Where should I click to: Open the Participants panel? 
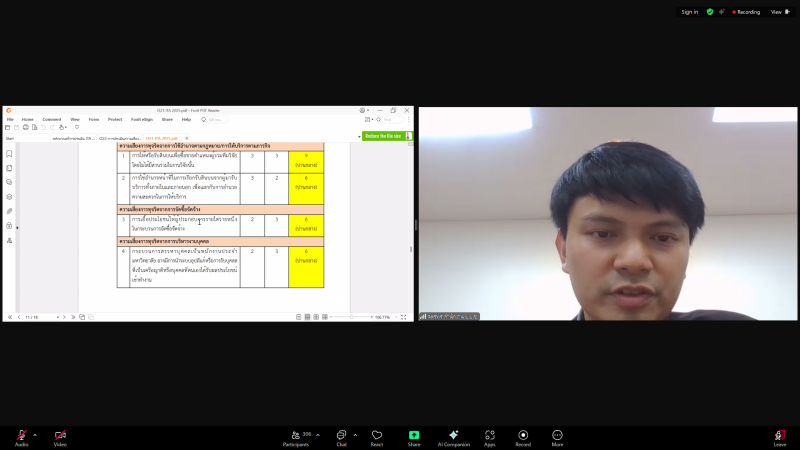click(x=295, y=436)
